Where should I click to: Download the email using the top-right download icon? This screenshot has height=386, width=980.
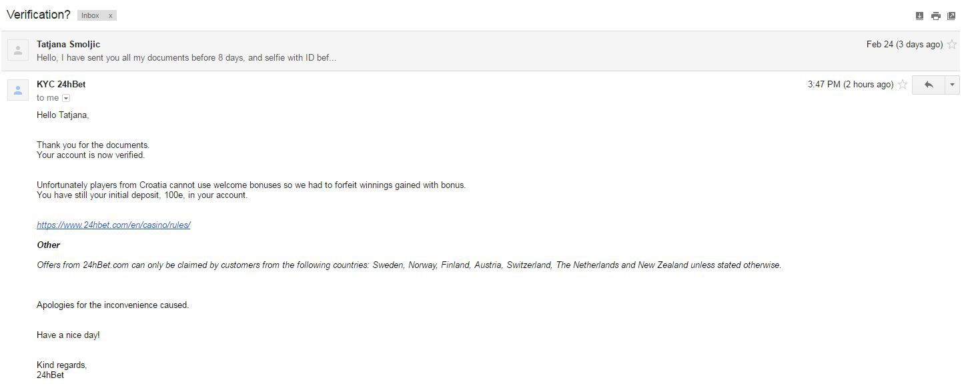coord(920,16)
